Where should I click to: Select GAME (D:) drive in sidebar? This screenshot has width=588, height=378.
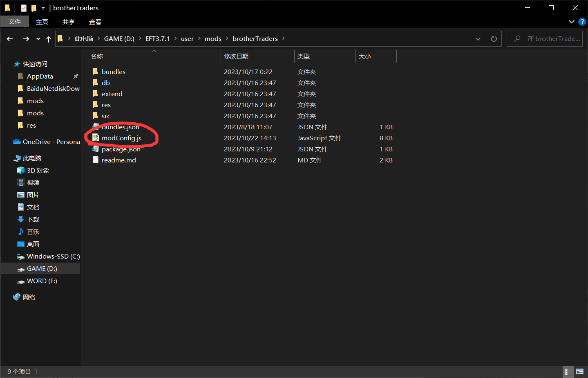tap(42, 269)
